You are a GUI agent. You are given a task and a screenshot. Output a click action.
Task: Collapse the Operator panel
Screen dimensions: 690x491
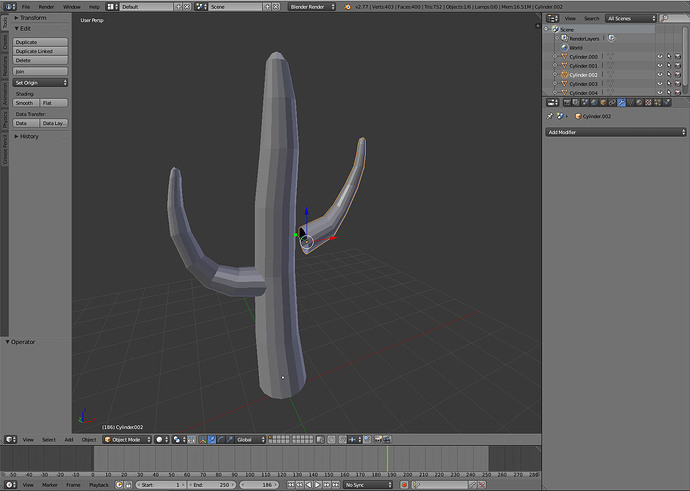click(x=20, y=342)
